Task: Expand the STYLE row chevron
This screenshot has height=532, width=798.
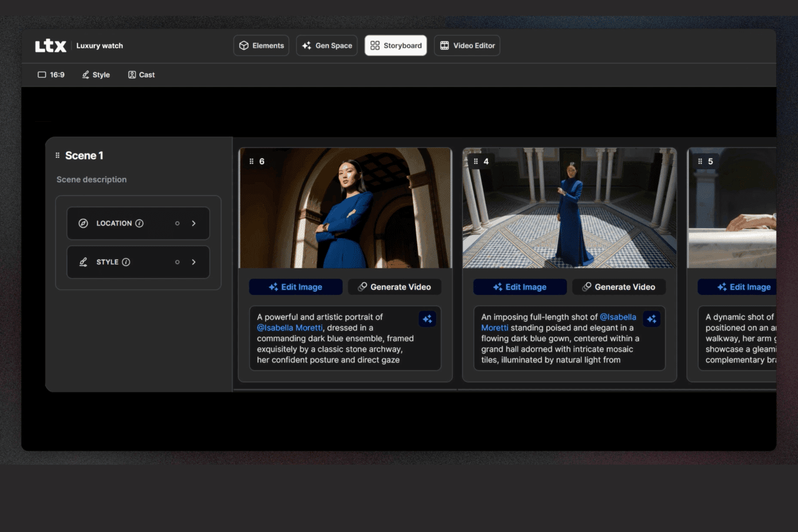Action: [194, 262]
